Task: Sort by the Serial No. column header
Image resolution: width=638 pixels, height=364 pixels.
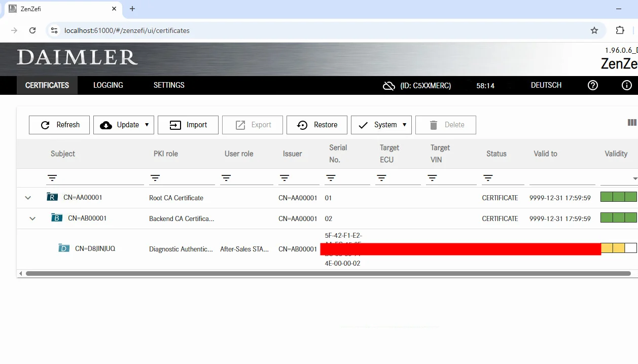Action: (338, 154)
